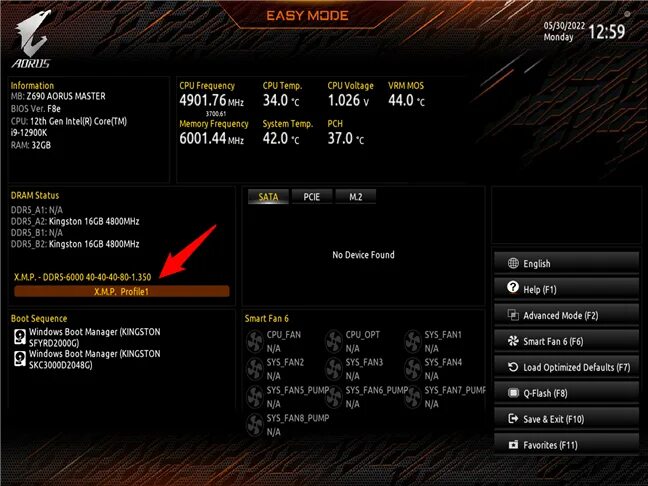Click the Save & Exit (F10) button
648x486 pixels.
pos(566,419)
